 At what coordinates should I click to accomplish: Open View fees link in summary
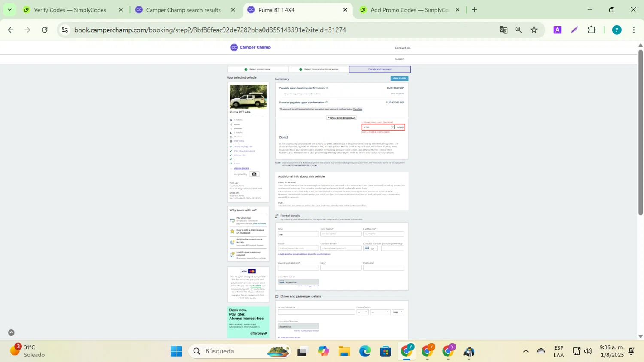pos(358,109)
